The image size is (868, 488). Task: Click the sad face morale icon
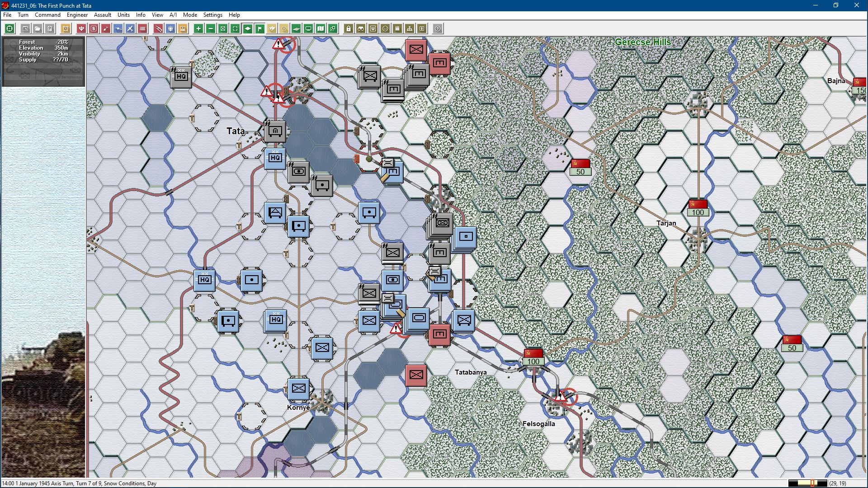385,28
